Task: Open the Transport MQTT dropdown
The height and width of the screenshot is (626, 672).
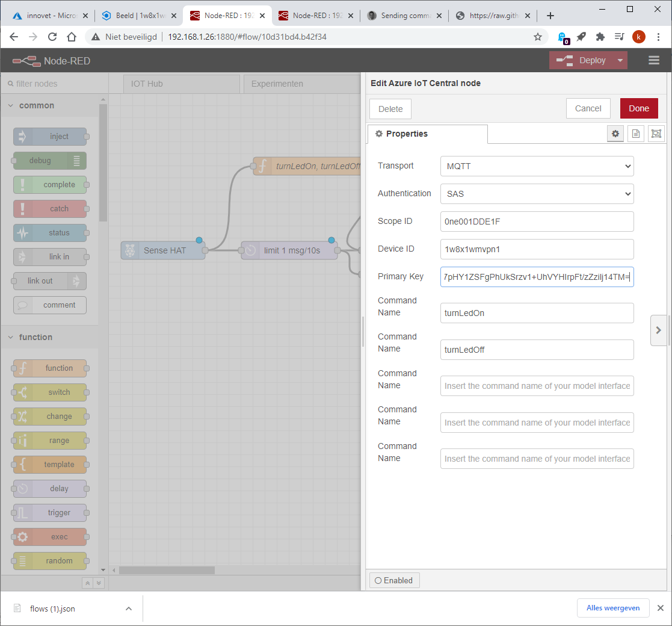Action: (537, 166)
